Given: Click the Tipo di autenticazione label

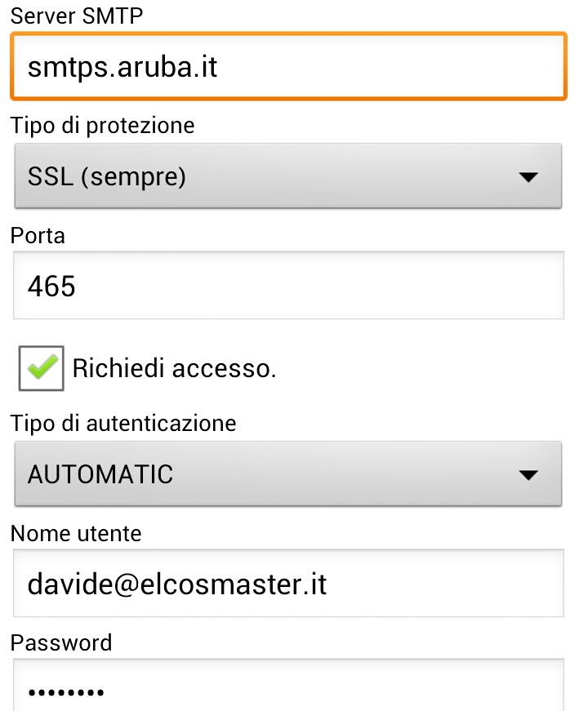Looking at the screenshot, I should coord(123,424).
